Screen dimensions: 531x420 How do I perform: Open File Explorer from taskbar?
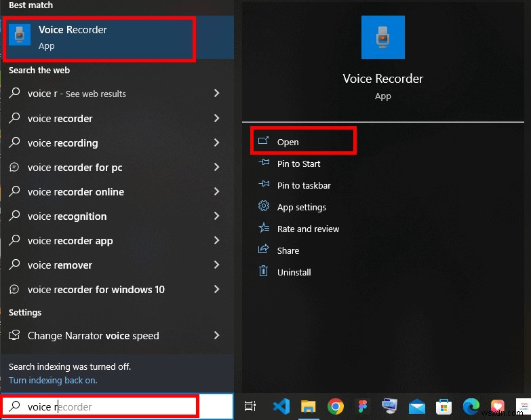click(x=308, y=406)
